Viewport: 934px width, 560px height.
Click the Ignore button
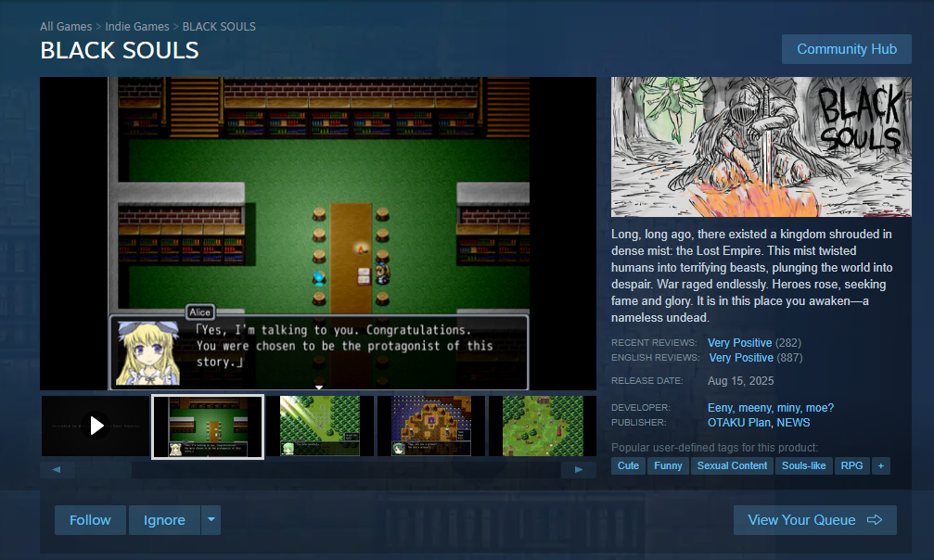coord(164,520)
